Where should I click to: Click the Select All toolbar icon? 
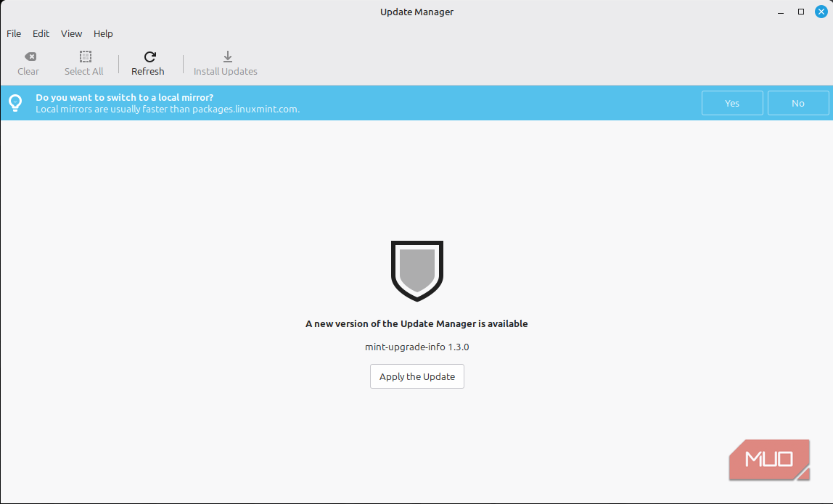[86, 57]
